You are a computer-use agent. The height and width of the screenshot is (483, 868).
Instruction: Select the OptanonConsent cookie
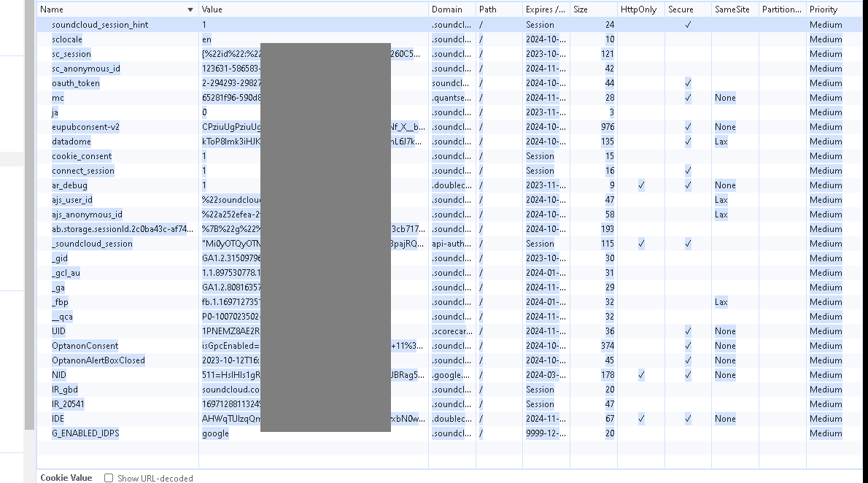click(x=85, y=346)
